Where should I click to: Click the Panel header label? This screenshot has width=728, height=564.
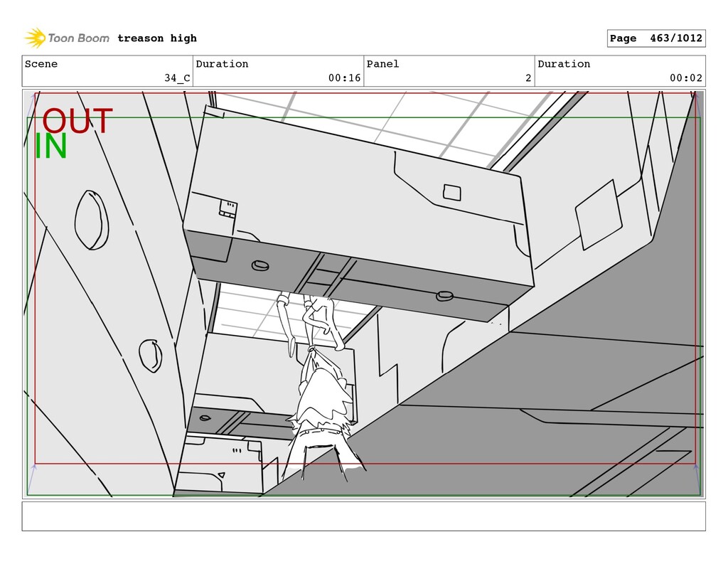pos(382,64)
